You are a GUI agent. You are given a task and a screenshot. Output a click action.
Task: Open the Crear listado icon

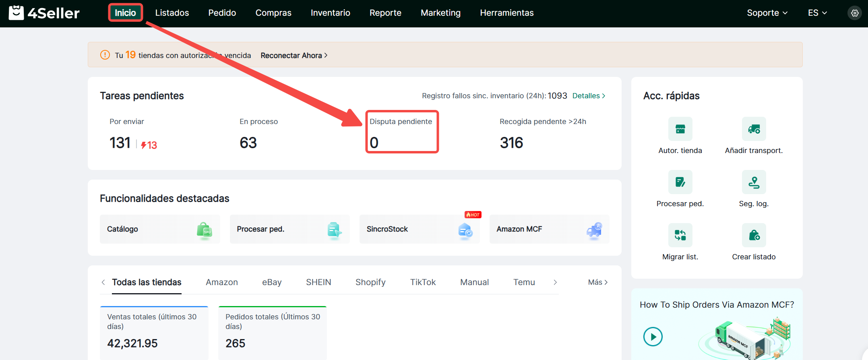(x=754, y=235)
